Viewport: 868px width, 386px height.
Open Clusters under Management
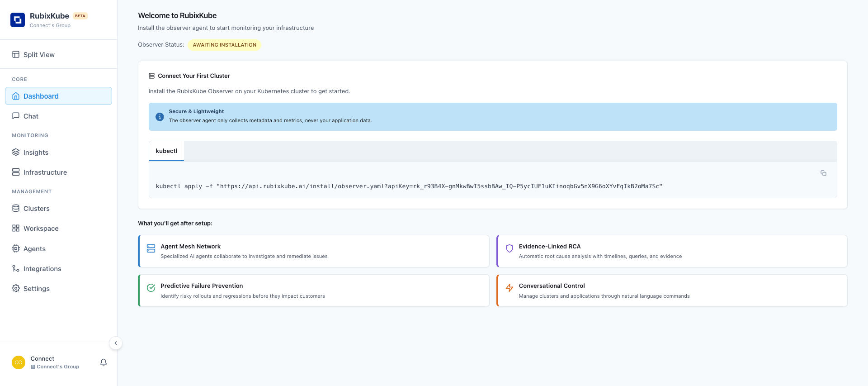[58, 209]
